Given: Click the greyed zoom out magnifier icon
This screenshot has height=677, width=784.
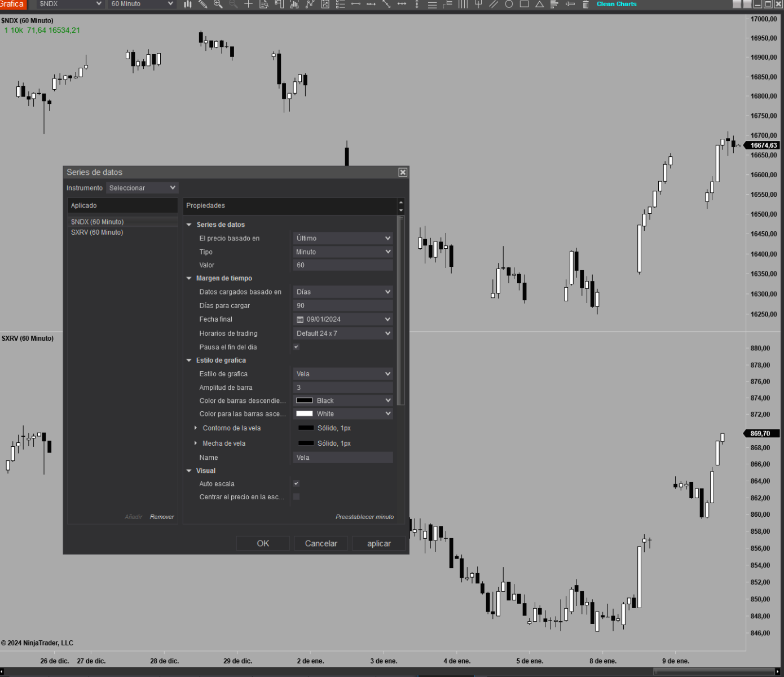Looking at the screenshot, I should 234,4.
